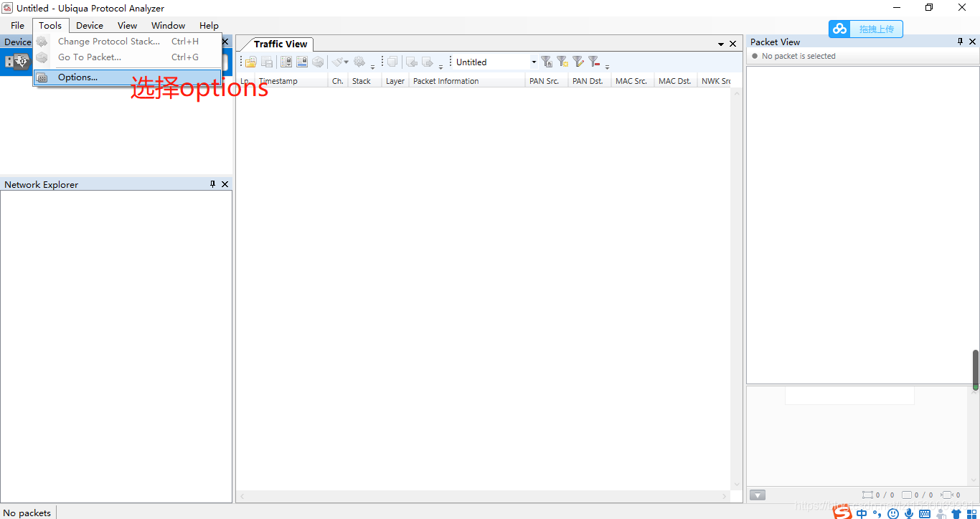Click the MAC Src. column header
This screenshot has width=980, height=519.
coord(633,81)
